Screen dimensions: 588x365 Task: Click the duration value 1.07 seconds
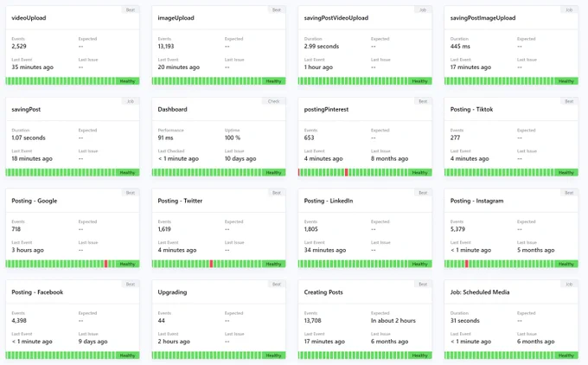coord(29,138)
